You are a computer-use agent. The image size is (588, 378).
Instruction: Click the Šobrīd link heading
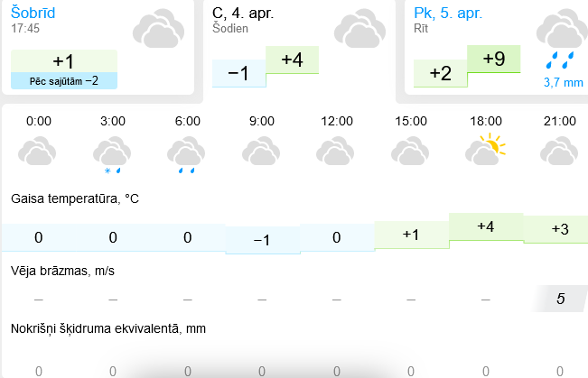pos(33,13)
